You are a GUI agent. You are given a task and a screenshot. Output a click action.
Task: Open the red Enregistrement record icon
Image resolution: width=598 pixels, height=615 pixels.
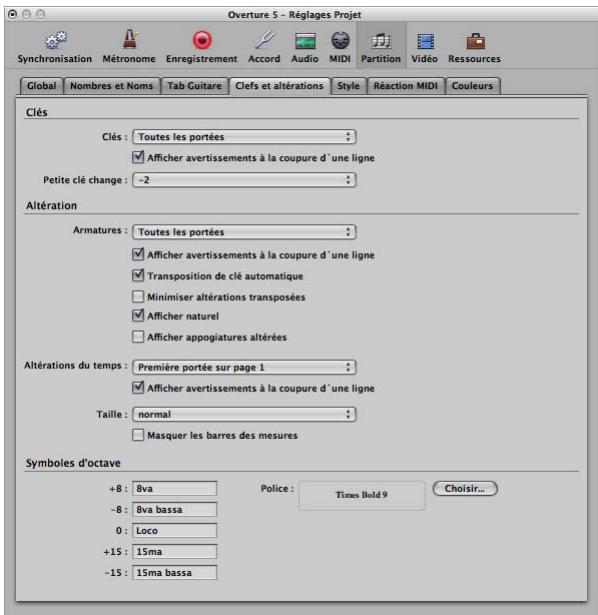click(202, 40)
